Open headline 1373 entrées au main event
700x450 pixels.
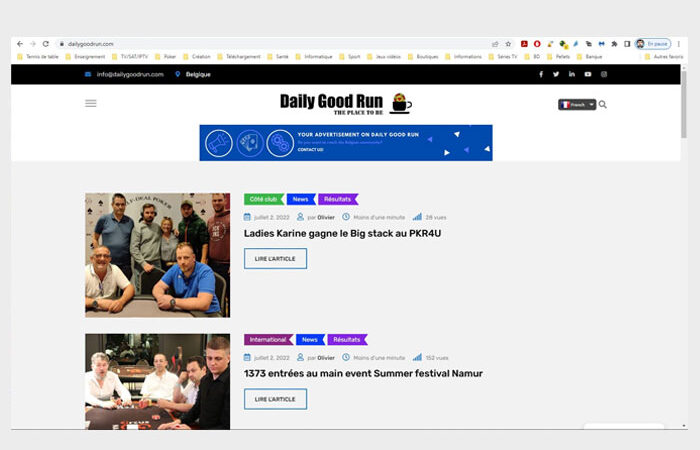click(x=363, y=374)
